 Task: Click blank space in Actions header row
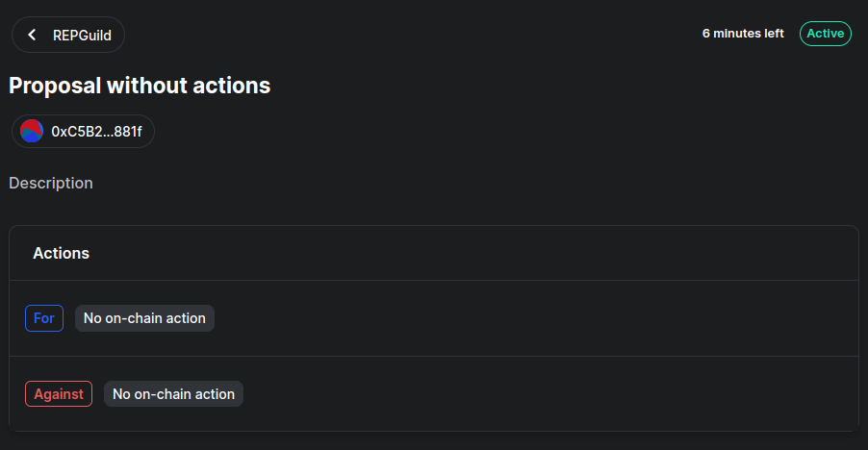[471, 253]
